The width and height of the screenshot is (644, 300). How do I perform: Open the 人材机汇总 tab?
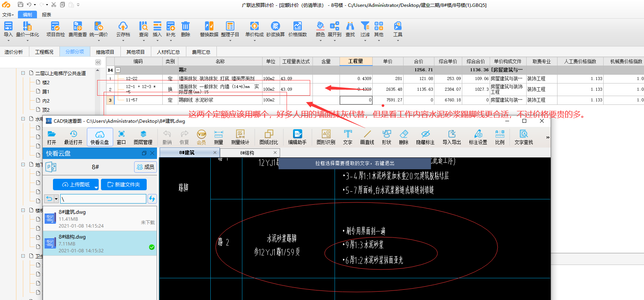pyautogui.click(x=168, y=52)
